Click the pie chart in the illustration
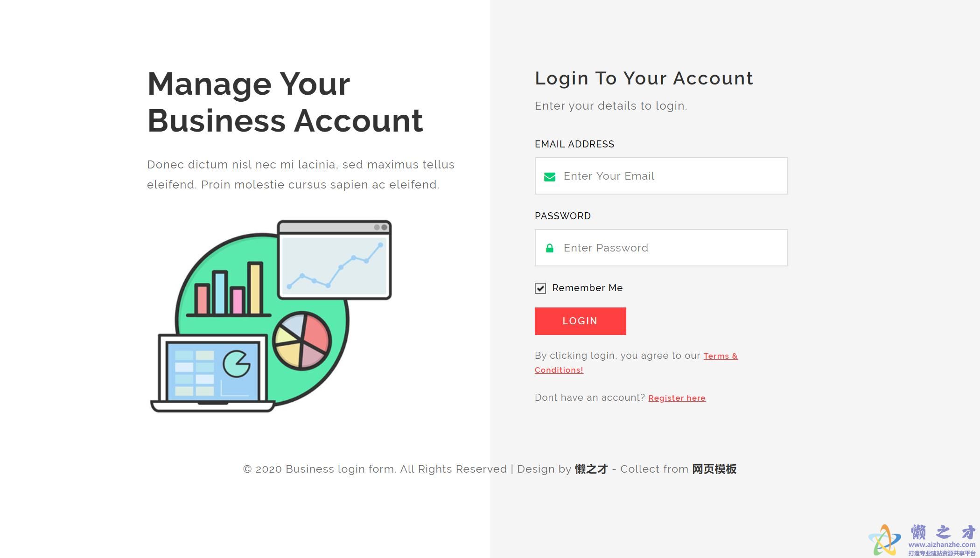 302,341
